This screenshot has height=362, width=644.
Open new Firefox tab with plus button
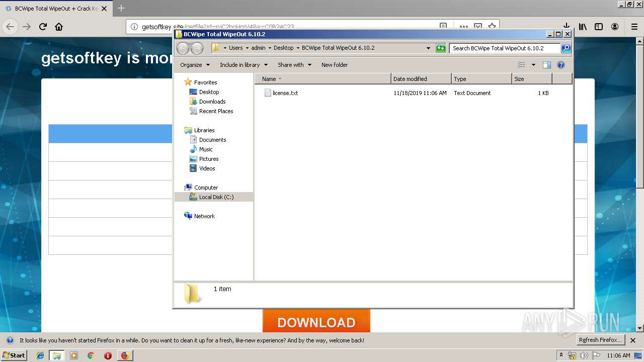[121, 8]
